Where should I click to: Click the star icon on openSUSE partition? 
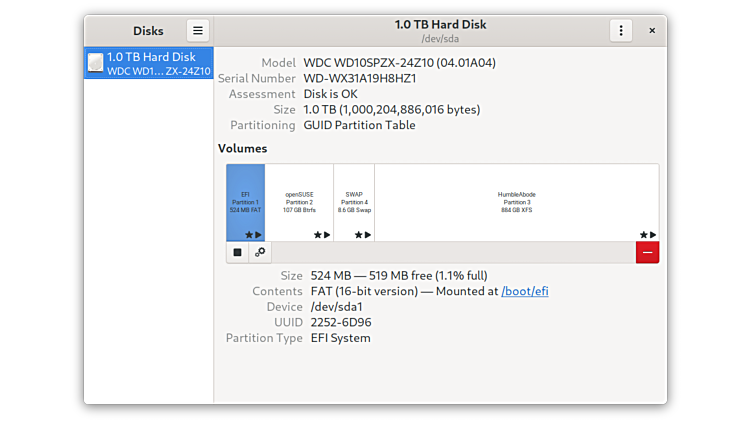(x=318, y=235)
